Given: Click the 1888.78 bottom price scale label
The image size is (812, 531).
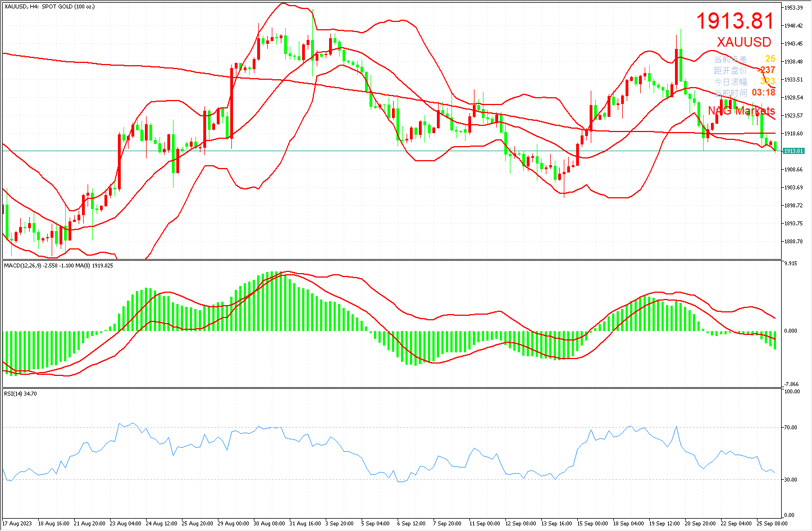Looking at the screenshot, I should (x=793, y=242).
